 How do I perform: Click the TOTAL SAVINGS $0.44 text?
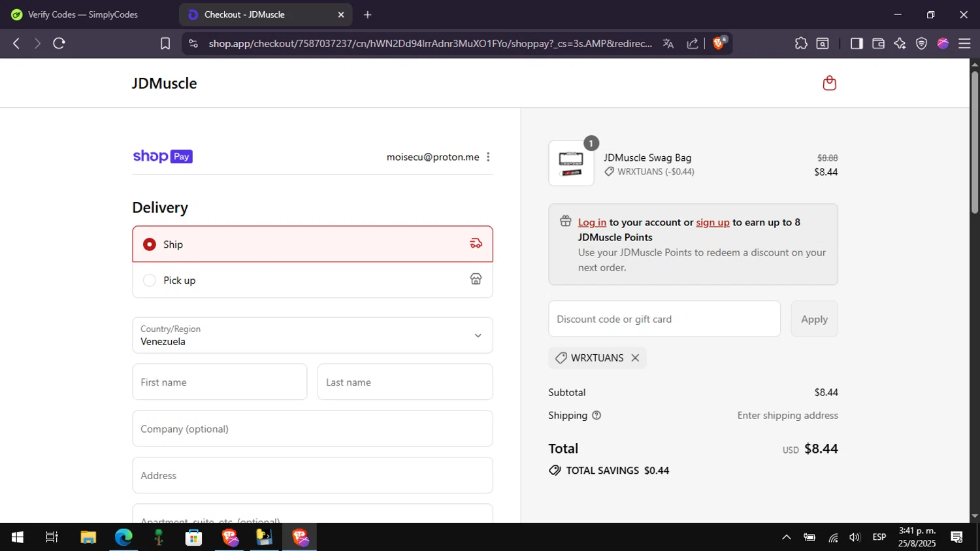click(x=617, y=471)
